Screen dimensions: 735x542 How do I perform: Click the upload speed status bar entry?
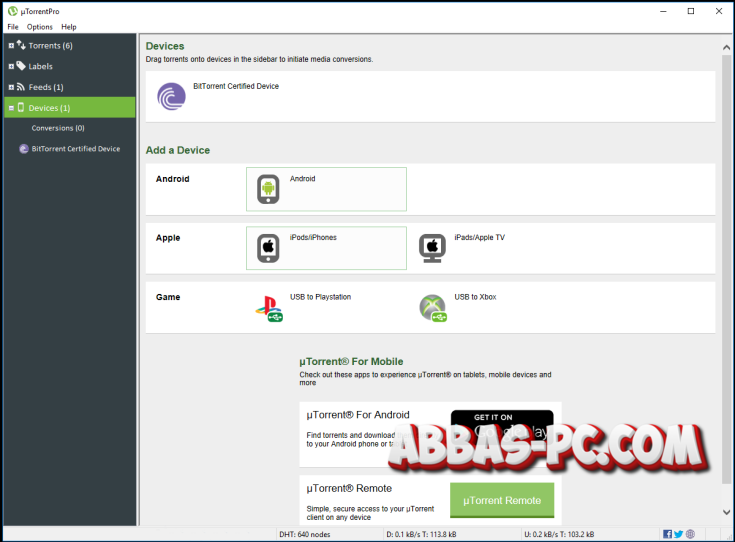point(559,534)
